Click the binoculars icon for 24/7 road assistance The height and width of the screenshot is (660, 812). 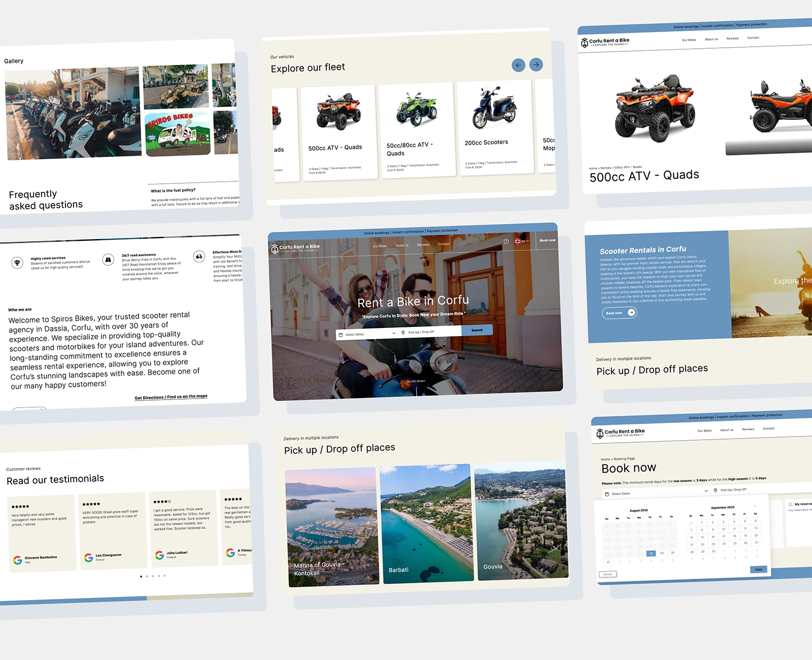[x=108, y=260]
